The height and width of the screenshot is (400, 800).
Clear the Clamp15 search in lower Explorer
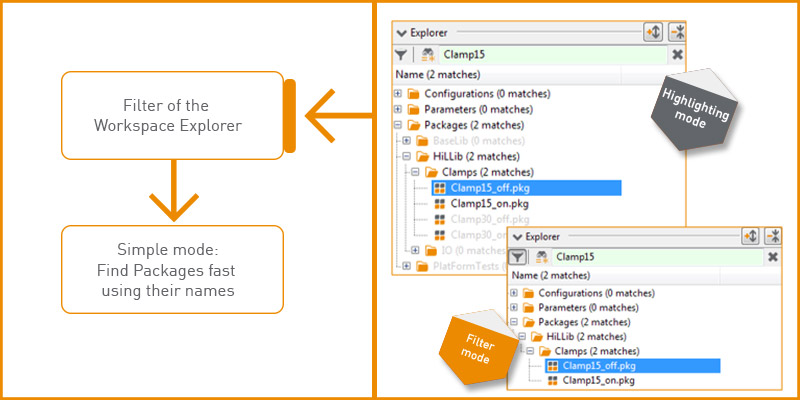[772, 257]
